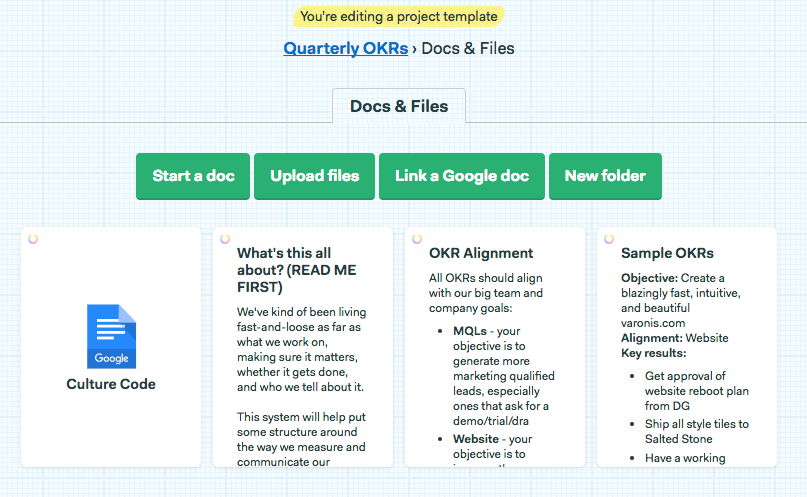Click 'Get approval of website reboot plan' bullet
This screenshot has width=807, height=497.
coord(697,390)
